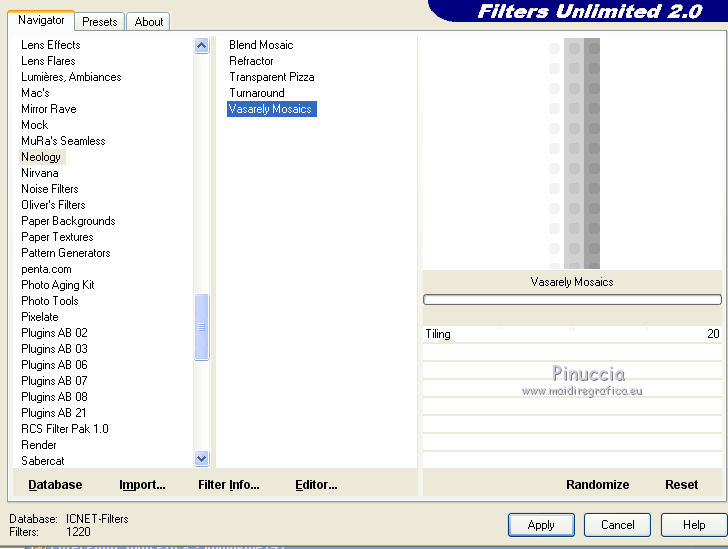Click the Cancel button

coord(617,525)
